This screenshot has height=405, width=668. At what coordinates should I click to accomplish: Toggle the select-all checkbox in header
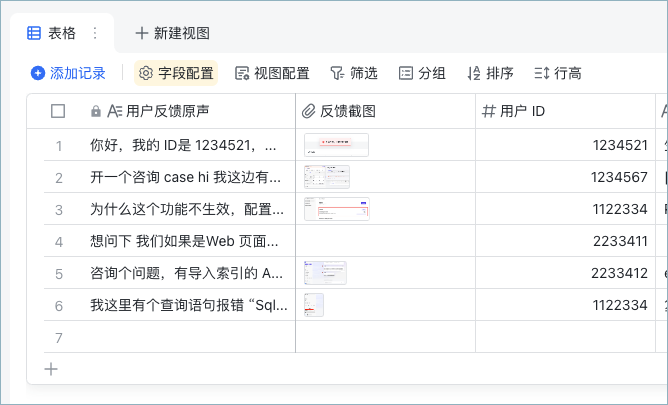58,111
